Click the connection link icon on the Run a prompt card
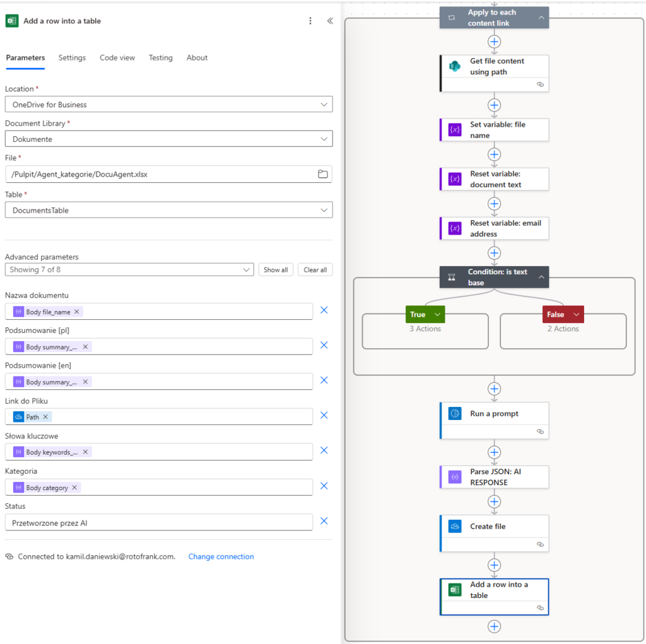Viewport: 646px width, 644px height. 540,432
